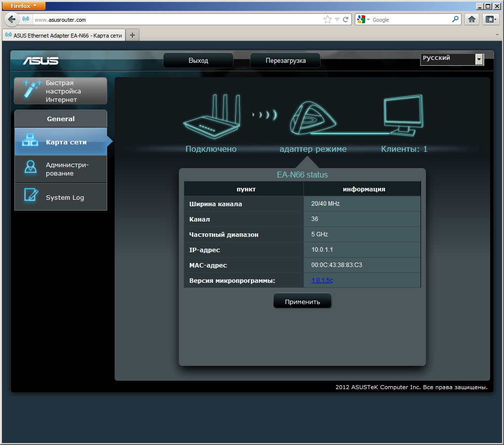
Task: Click the Подключено status label
Action: [211, 149]
